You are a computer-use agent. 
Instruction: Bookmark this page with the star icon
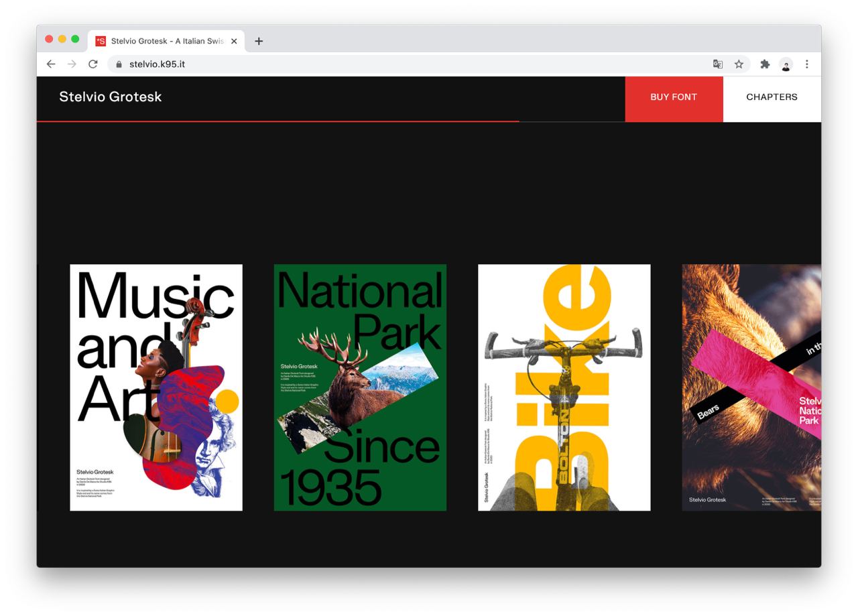click(x=739, y=64)
